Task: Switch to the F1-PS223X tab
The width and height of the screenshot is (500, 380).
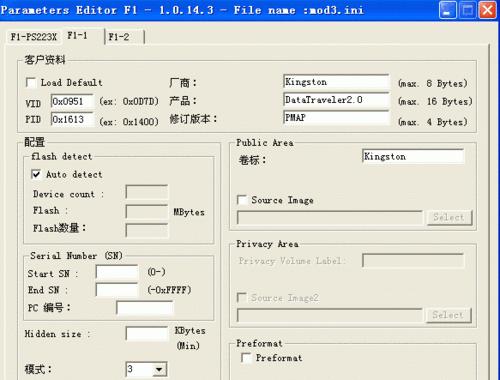Action: coord(33,36)
